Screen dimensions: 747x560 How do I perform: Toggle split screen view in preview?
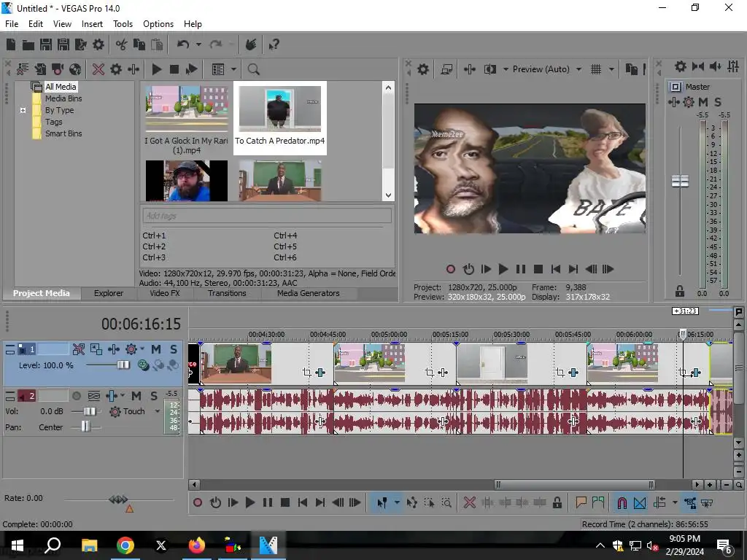point(489,69)
